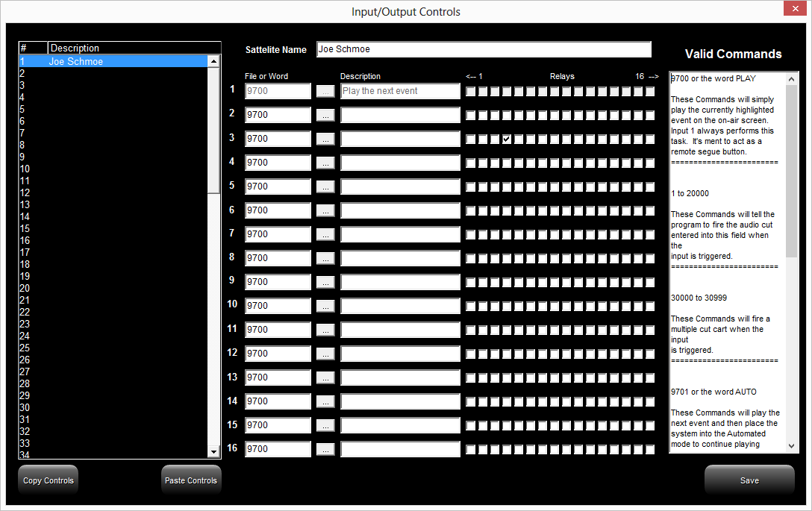Screen dimensions: 812x511
Task: Close the Input/Output Controls window
Action: tap(795, 8)
